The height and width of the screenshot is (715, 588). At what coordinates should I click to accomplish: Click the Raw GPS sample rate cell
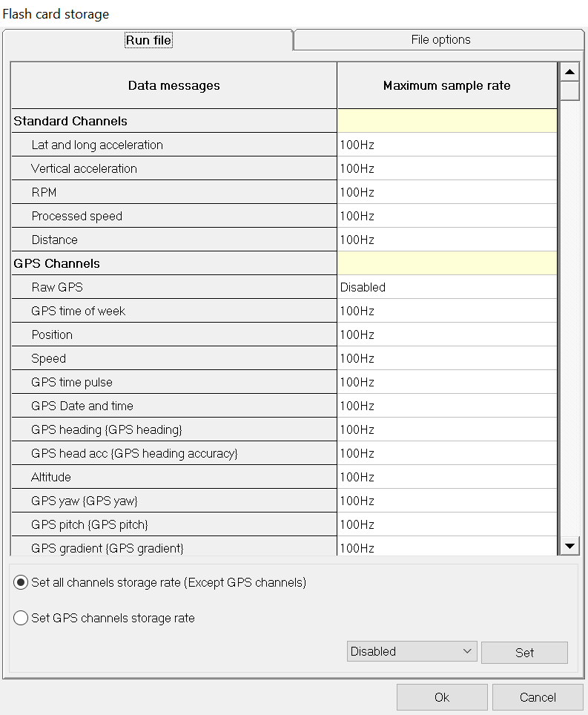446,287
